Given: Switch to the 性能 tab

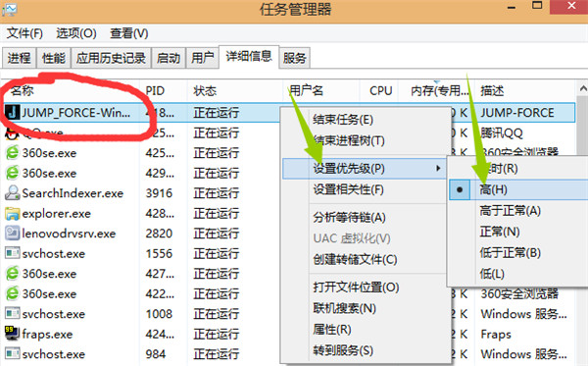Looking at the screenshot, I should pos(54,58).
